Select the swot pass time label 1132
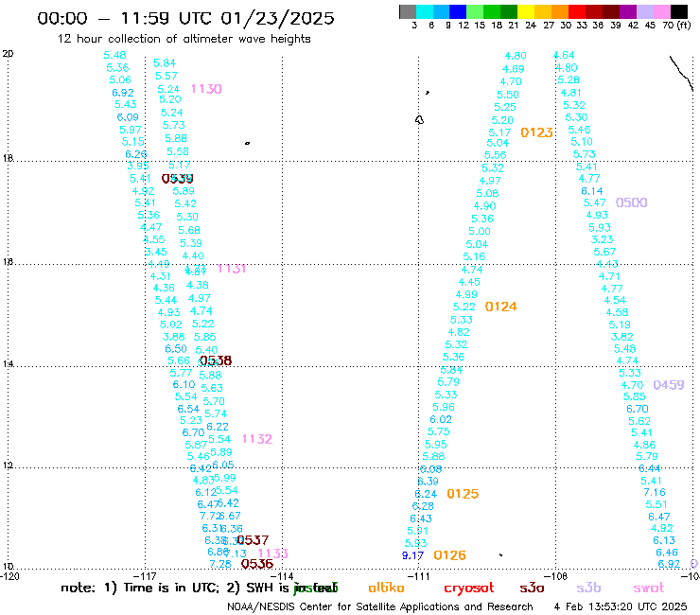 (257, 439)
